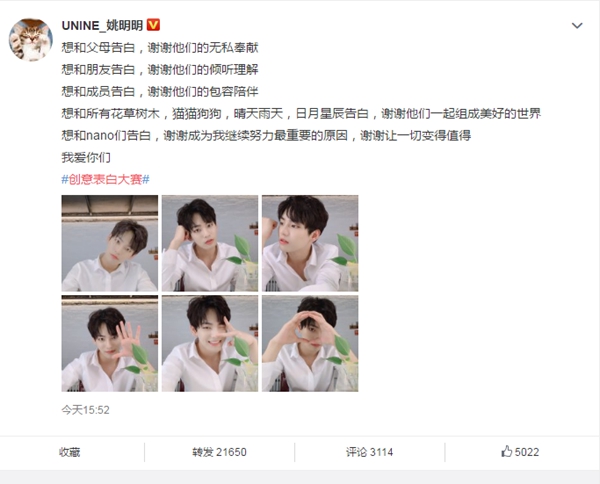Image resolution: width=600 pixels, height=484 pixels.
Task: Click first post line about 父母告白
Action: (160, 47)
